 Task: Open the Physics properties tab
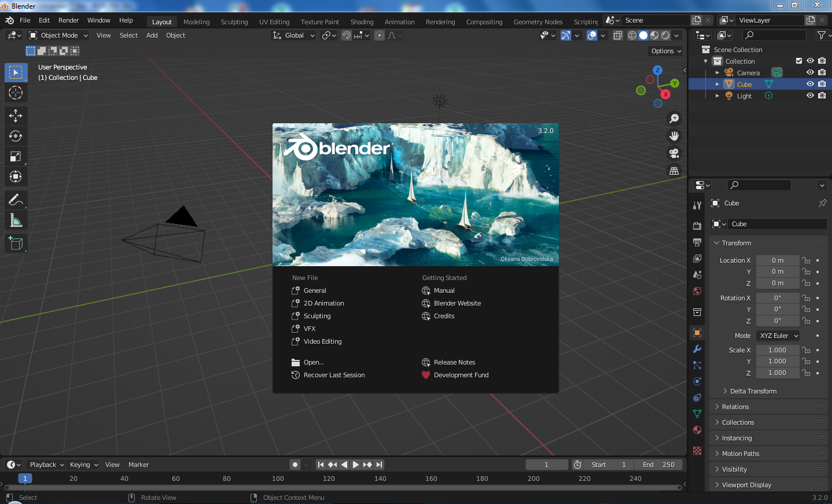click(x=697, y=381)
